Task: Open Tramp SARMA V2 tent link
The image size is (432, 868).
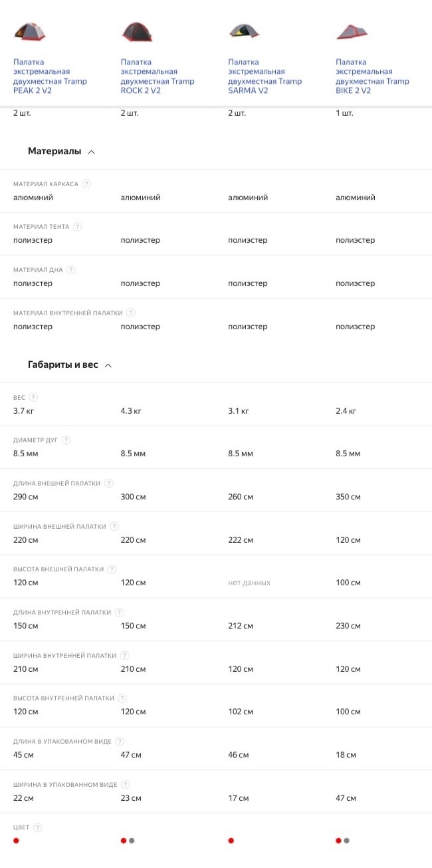Action: (265, 76)
